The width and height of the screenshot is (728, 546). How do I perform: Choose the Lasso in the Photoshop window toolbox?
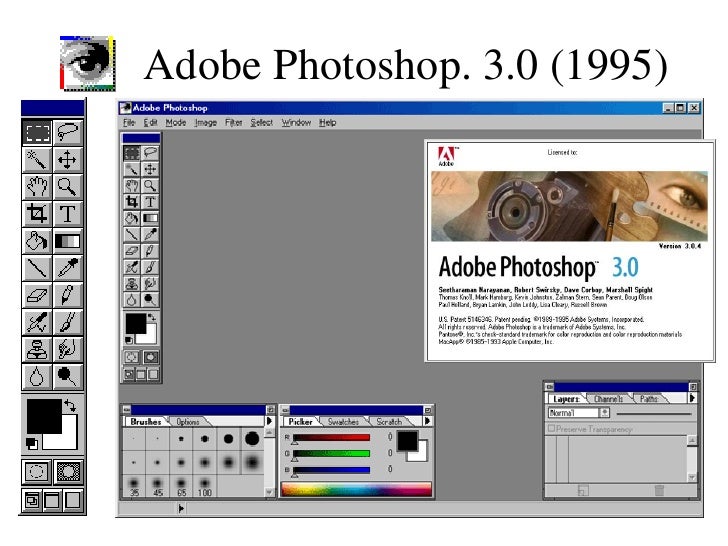150,152
